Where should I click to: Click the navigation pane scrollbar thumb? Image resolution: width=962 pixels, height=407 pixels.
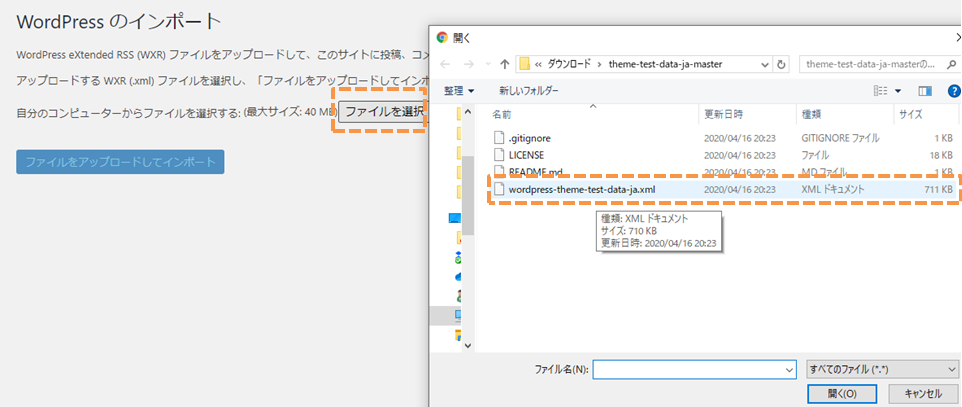pyautogui.click(x=468, y=195)
